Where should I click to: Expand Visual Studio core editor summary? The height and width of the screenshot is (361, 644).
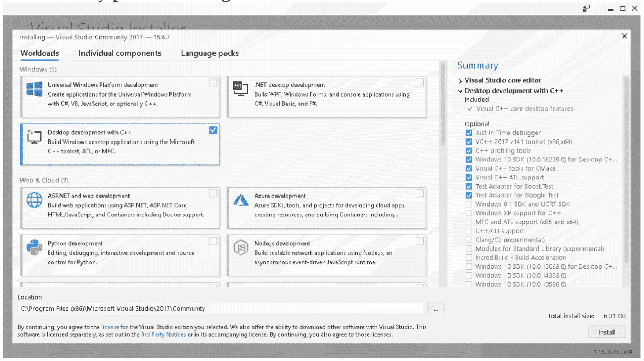tap(460, 81)
